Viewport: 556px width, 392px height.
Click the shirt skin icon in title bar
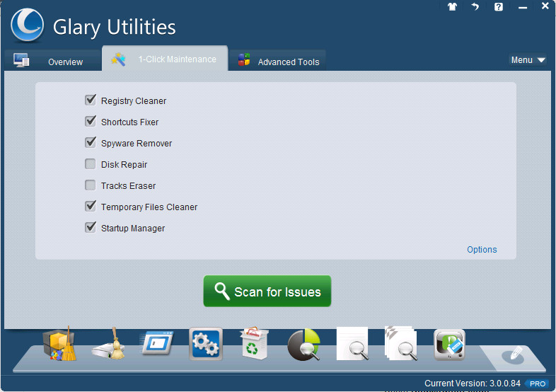tap(452, 6)
